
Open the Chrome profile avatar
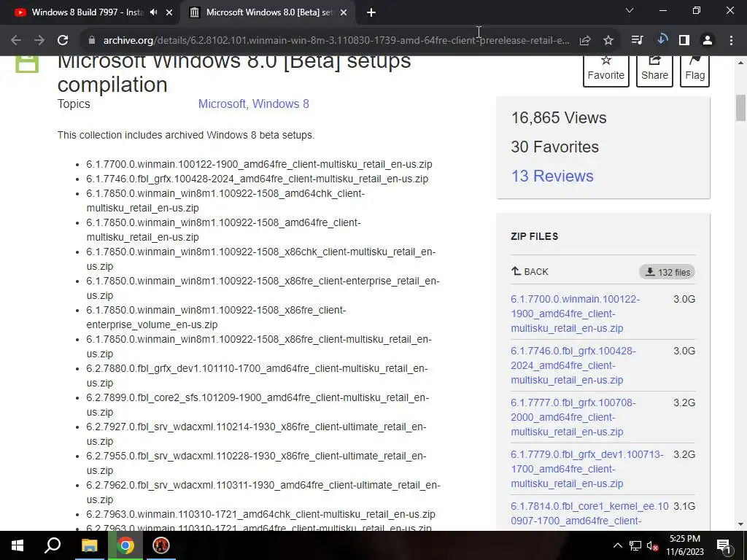(708, 41)
